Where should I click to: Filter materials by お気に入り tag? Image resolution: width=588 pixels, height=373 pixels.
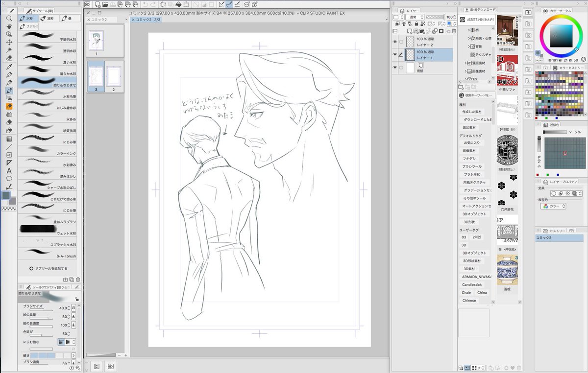(x=472, y=142)
